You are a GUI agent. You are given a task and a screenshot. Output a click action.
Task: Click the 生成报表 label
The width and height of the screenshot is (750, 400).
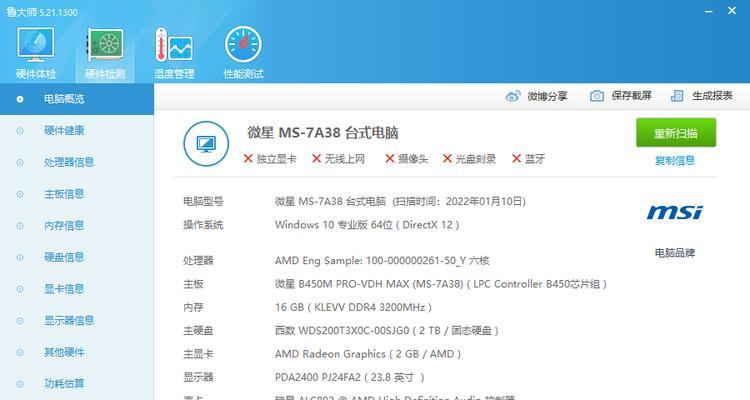click(x=712, y=96)
